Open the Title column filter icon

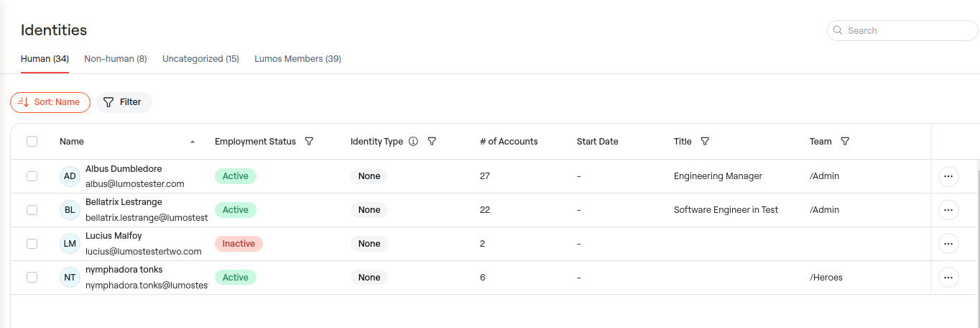coord(705,142)
